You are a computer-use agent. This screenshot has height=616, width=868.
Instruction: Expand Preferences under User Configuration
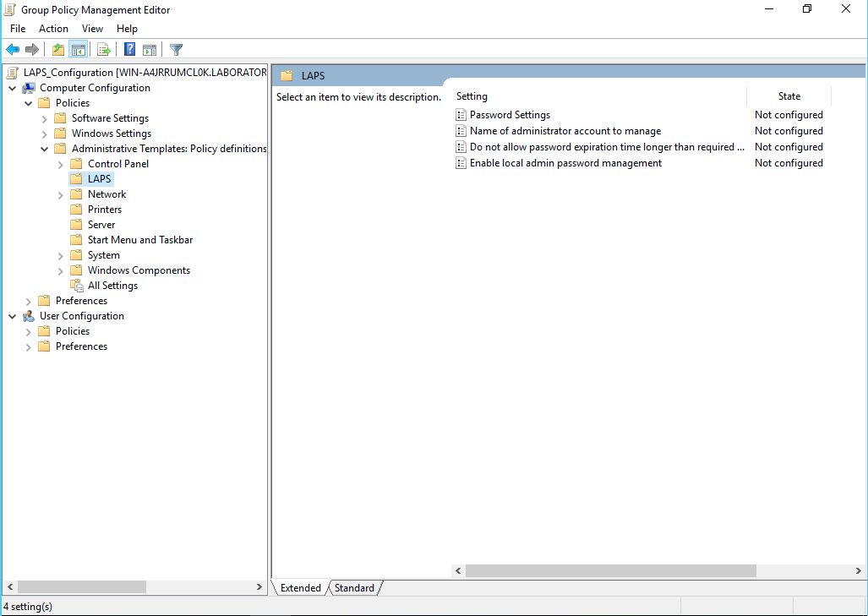[x=28, y=347]
